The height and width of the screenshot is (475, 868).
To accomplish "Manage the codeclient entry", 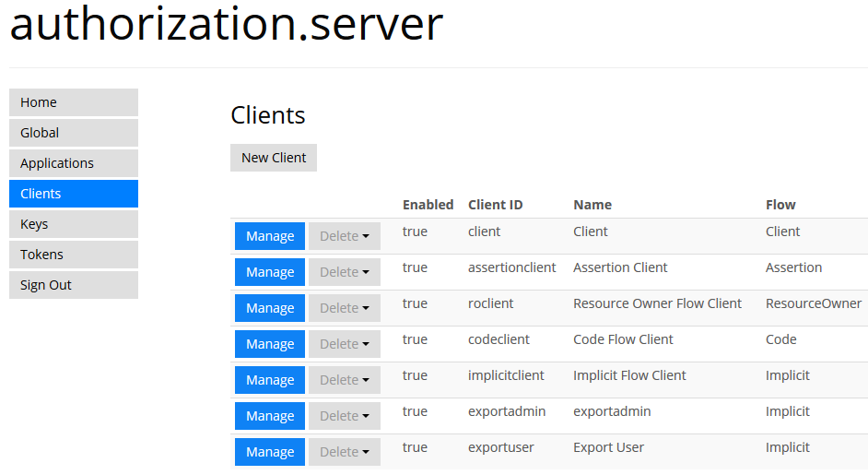I will pyautogui.click(x=270, y=344).
